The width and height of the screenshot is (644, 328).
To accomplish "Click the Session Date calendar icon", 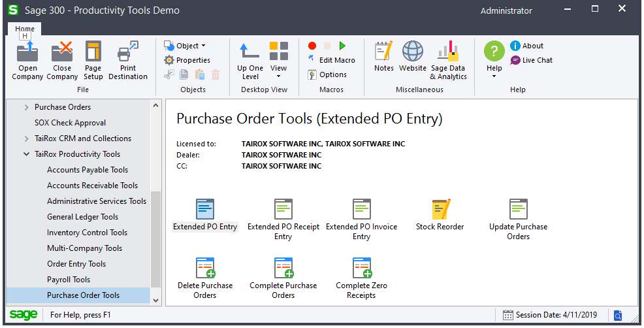I will (x=508, y=315).
